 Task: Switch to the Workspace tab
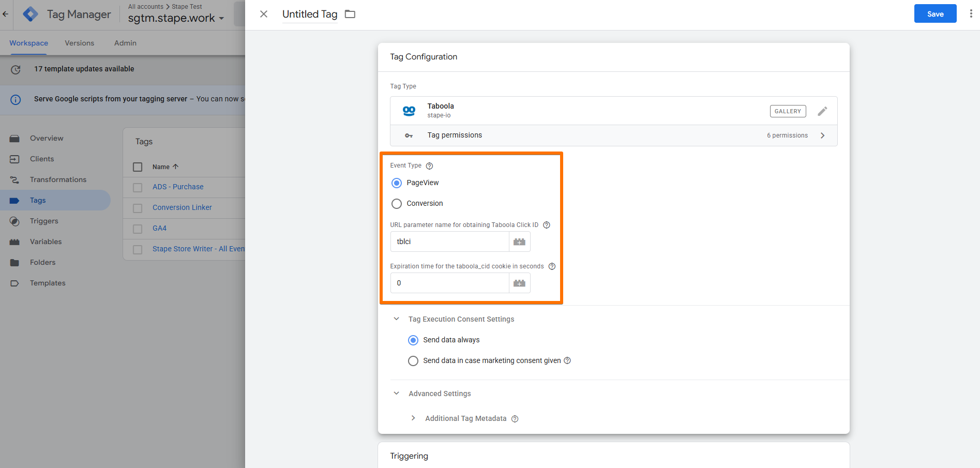click(28, 43)
